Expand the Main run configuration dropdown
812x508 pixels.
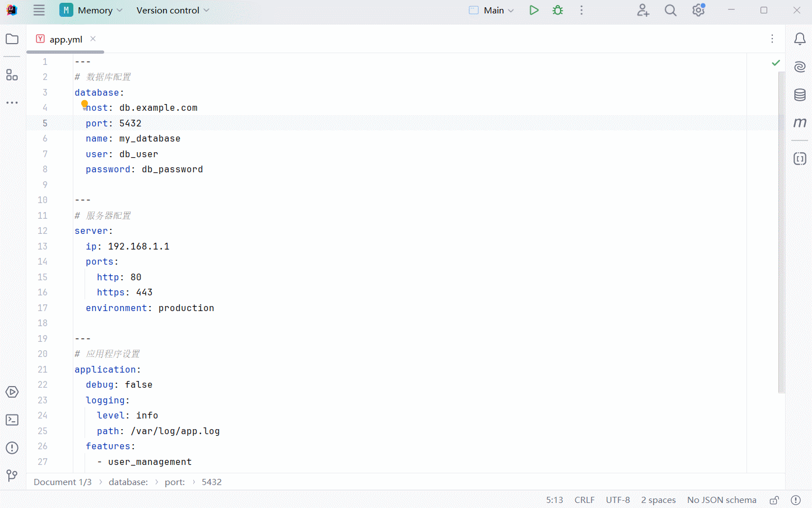tap(492, 10)
